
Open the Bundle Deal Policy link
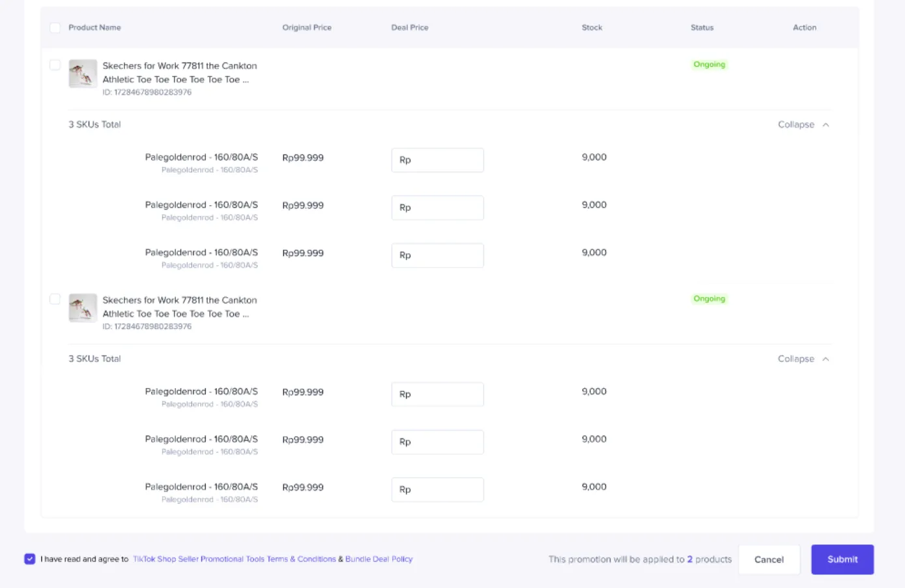pyautogui.click(x=379, y=559)
